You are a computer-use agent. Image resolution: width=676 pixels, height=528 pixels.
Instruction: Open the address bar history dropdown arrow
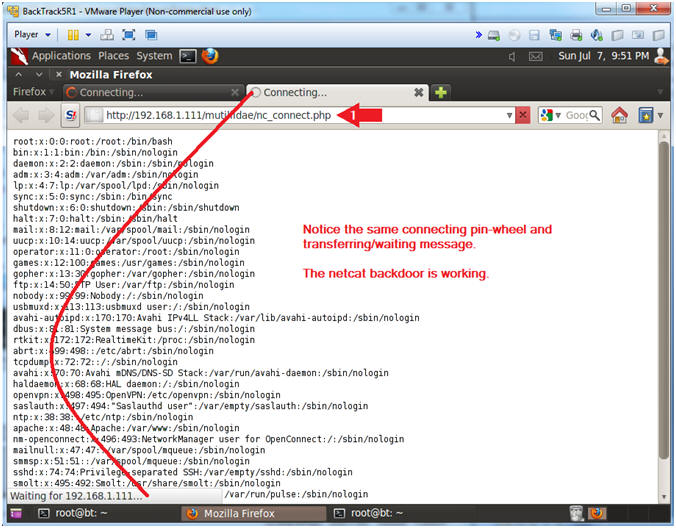(x=509, y=116)
